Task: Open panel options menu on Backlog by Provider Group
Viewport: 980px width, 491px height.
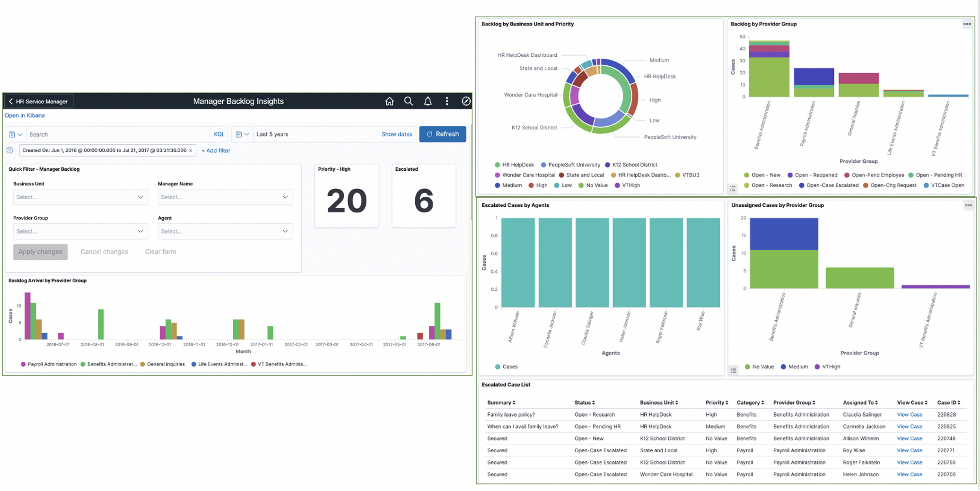Action: point(967,24)
